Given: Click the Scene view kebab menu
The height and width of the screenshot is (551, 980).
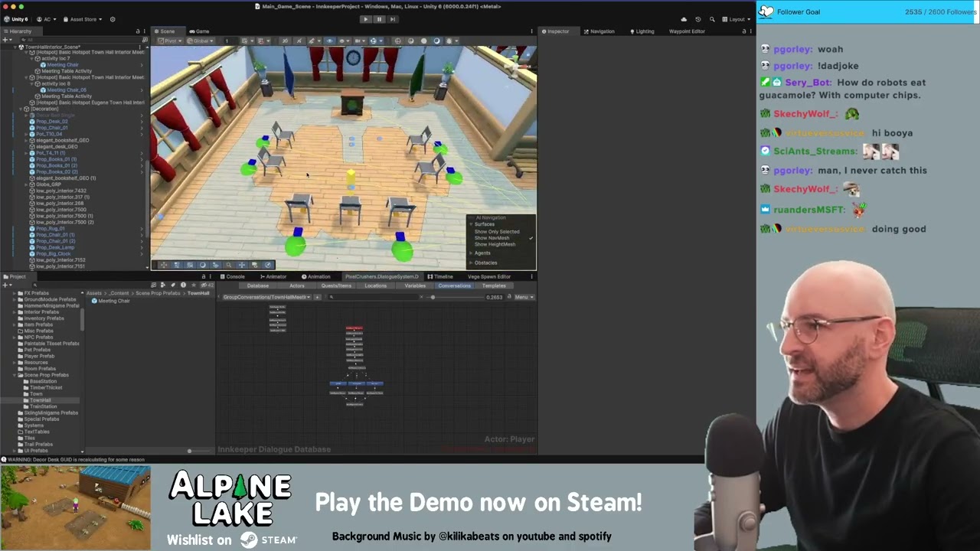Looking at the screenshot, I should [x=532, y=31].
